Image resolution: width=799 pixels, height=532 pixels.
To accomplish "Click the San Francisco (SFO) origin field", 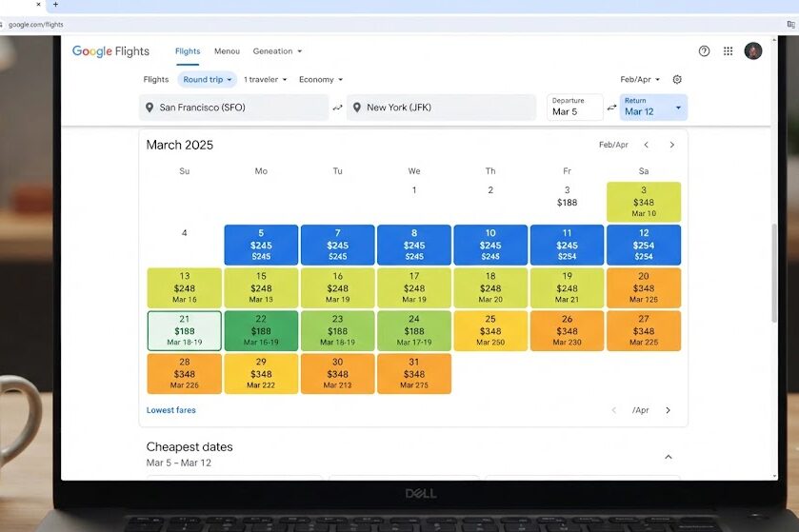I will pyautogui.click(x=234, y=108).
